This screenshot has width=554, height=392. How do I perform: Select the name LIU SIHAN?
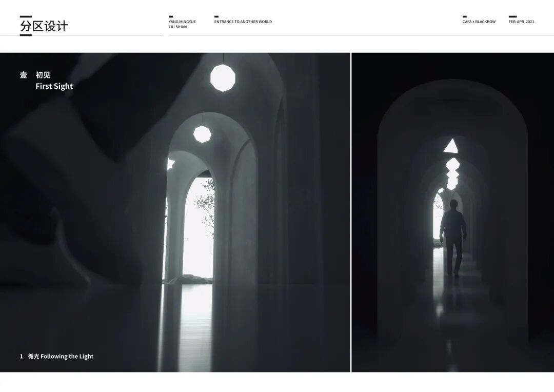tap(177, 27)
